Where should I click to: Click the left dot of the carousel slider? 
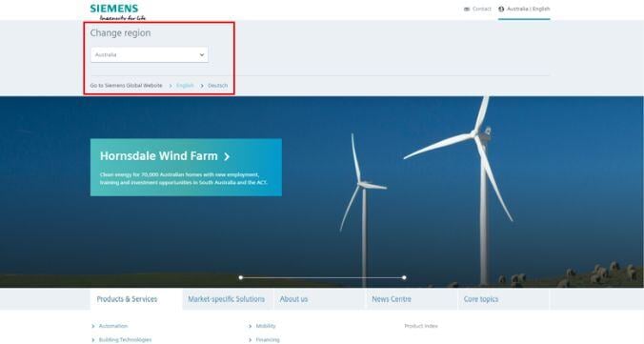point(241,277)
